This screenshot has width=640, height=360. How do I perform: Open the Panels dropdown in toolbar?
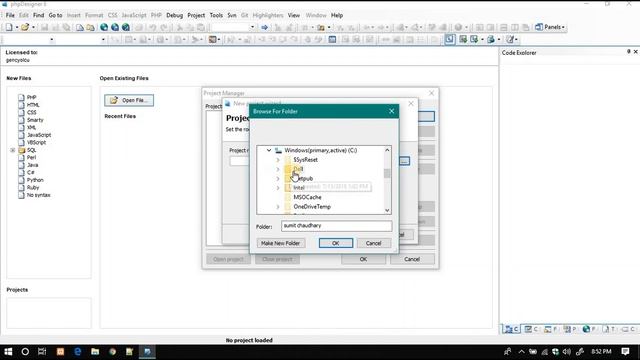click(550, 27)
